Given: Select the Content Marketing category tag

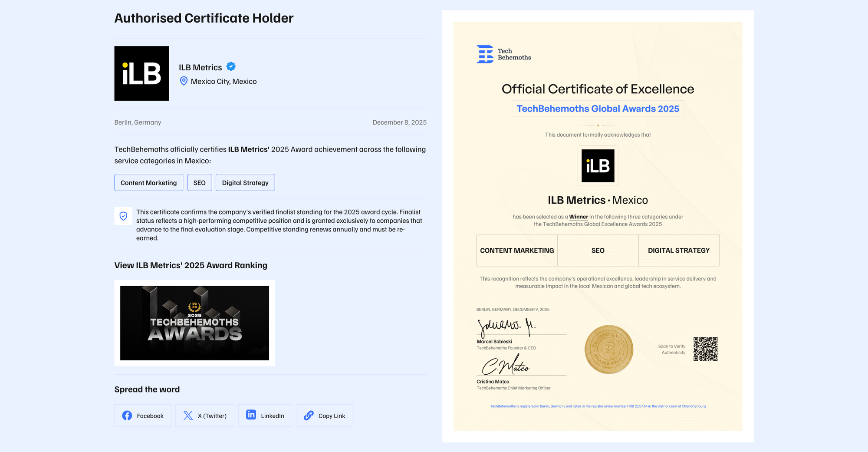Looking at the screenshot, I should pos(149,182).
